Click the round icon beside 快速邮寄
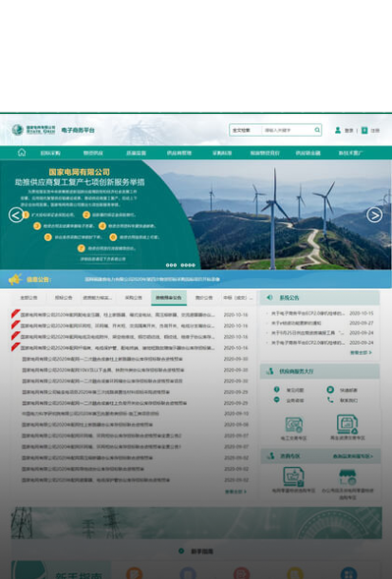This screenshot has height=579, width=392. pos(330,389)
